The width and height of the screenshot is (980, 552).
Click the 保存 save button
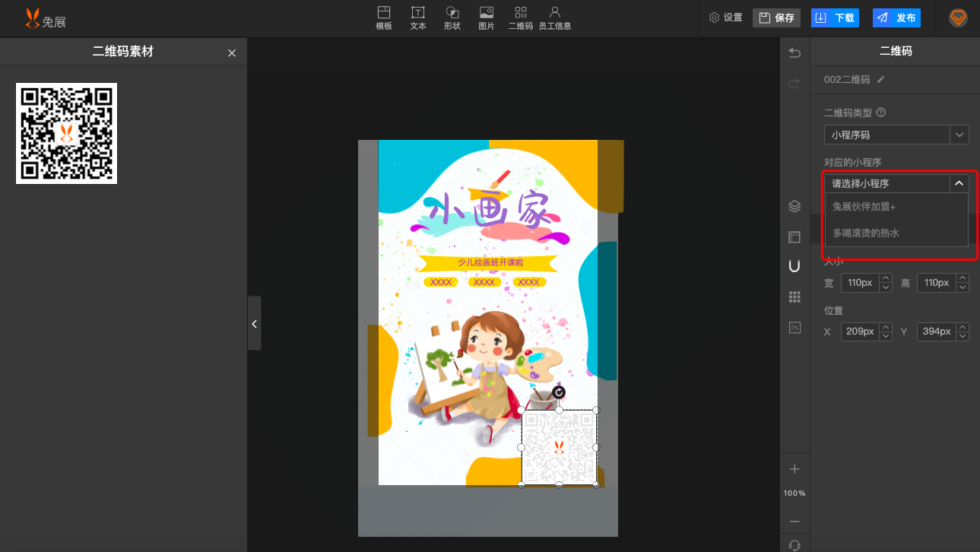pyautogui.click(x=776, y=17)
